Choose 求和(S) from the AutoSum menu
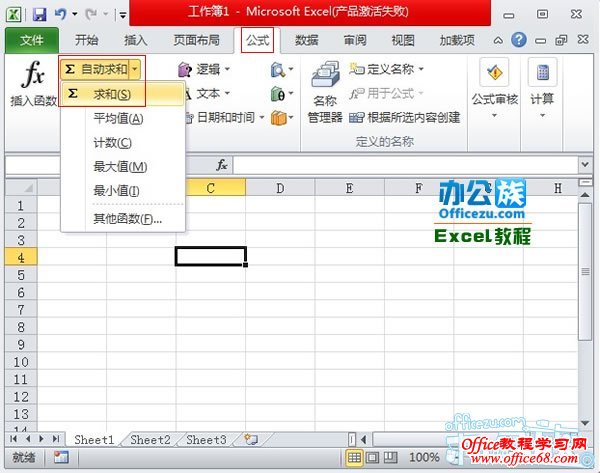 123,94
